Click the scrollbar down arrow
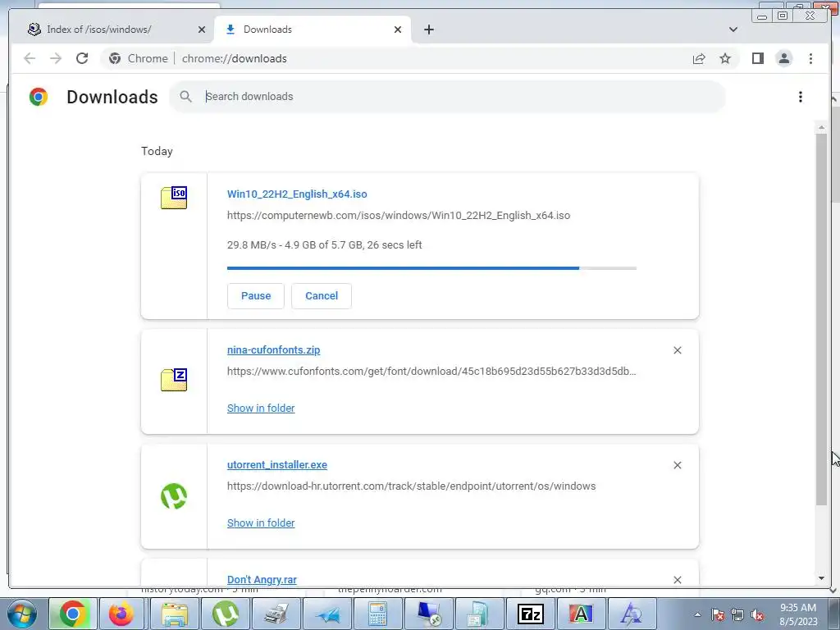 (821, 578)
